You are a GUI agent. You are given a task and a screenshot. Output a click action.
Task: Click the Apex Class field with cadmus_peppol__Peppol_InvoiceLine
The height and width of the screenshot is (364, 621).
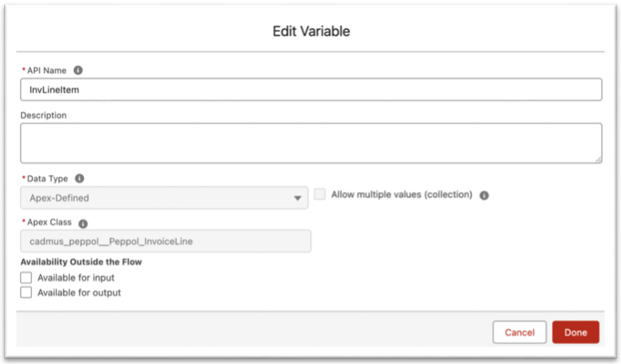(x=166, y=241)
